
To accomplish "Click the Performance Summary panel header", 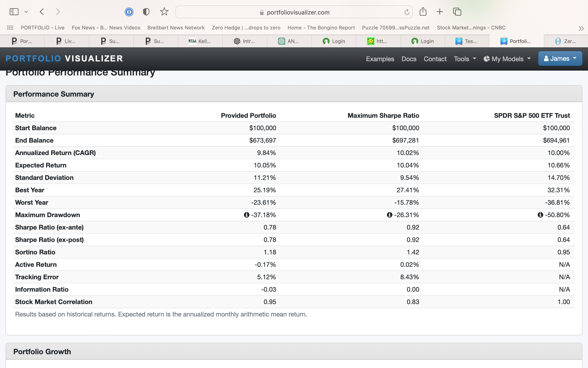I will click(x=294, y=94).
